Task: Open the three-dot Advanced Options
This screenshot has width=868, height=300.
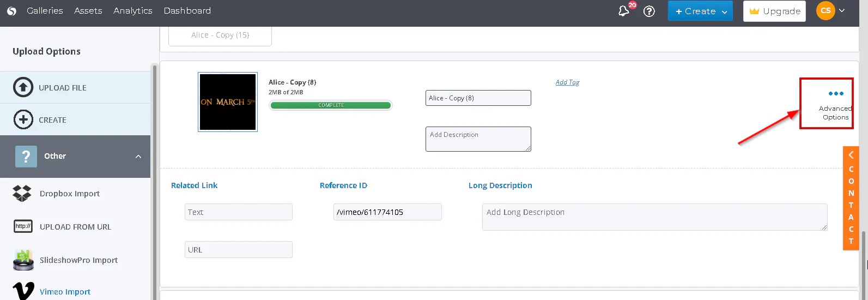Action: point(835,93)
